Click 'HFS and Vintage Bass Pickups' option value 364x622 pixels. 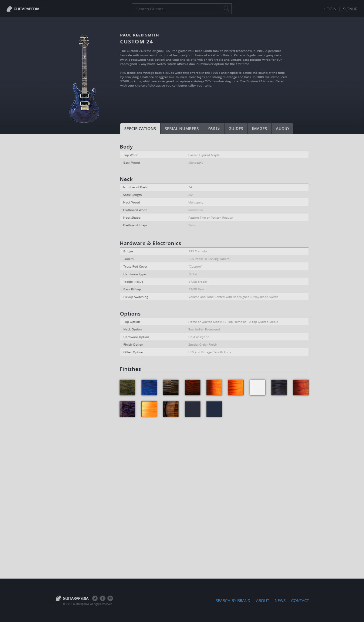210,352
